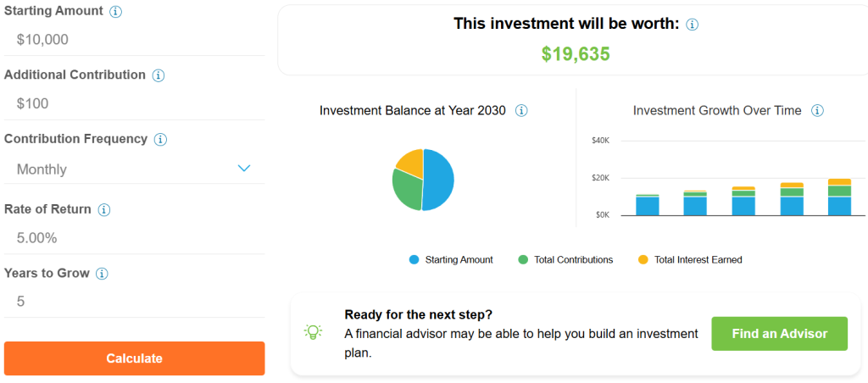Open info tooltip for Contribution Frequency

[160, 140]
